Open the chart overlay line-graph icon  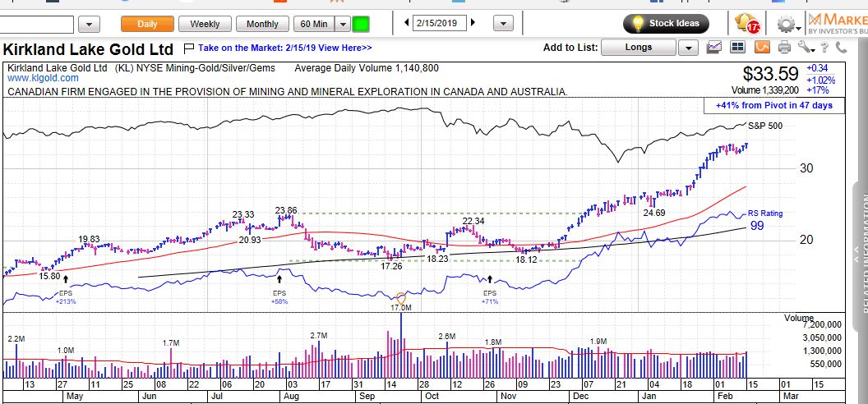714,48
